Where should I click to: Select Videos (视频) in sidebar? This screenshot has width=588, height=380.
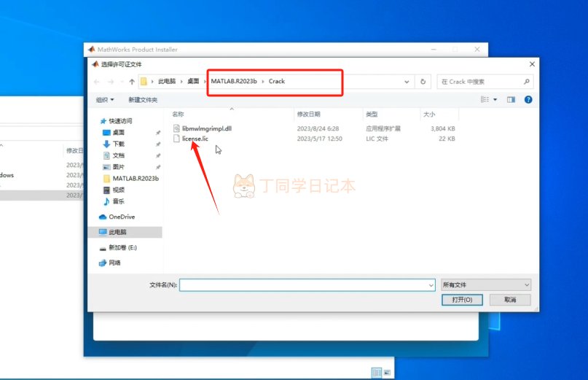coord(119,190)
